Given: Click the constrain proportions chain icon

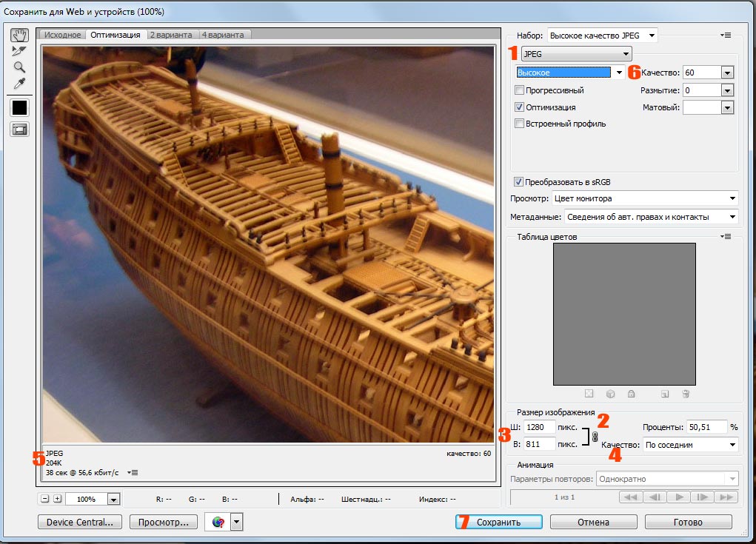Looking at the screenshot, I should click(x=595, y=437).
